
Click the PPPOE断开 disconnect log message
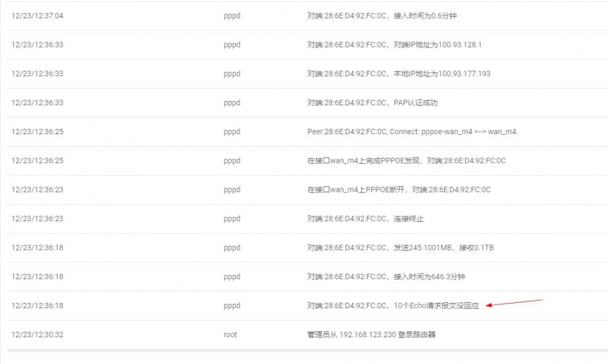click(x=398, y=190)
